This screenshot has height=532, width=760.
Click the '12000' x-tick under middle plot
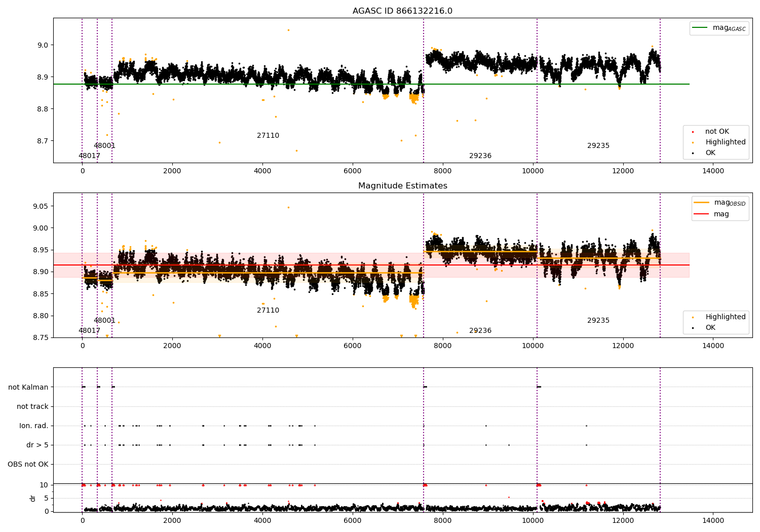pyautogui.click(x=623, y=346)
